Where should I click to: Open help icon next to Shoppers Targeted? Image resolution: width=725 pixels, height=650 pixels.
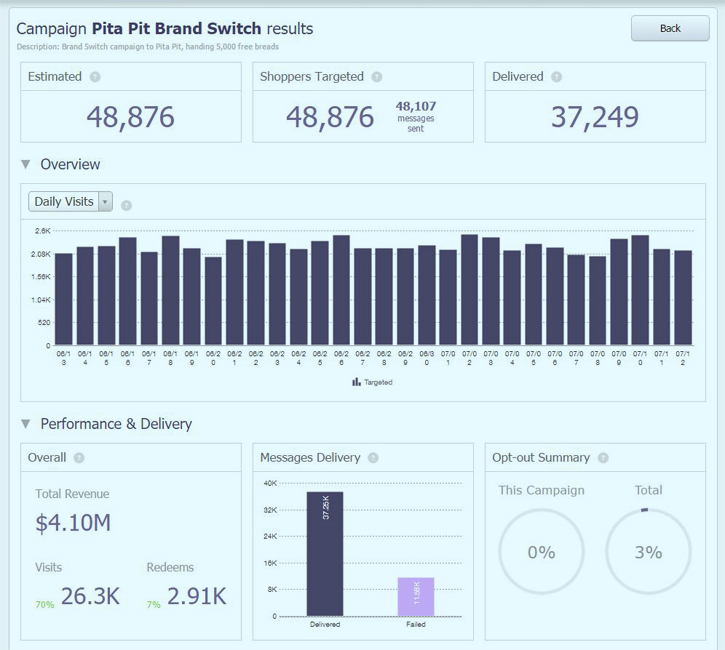tap(377, 77)
